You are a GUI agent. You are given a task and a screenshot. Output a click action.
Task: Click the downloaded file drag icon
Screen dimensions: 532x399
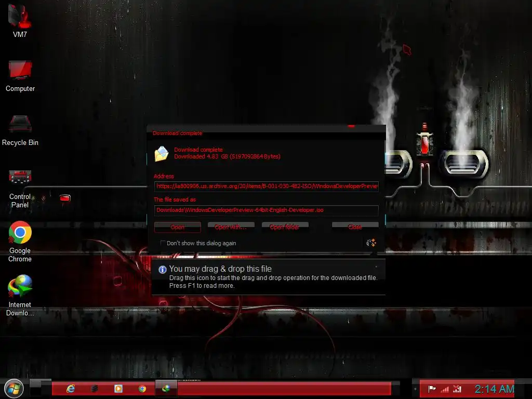162,154
